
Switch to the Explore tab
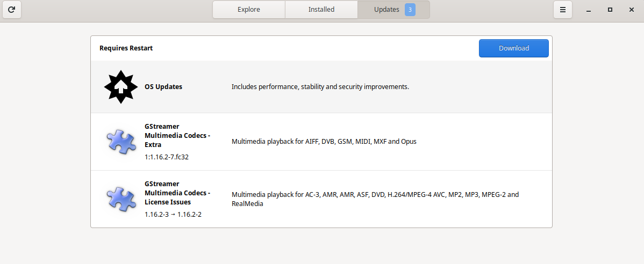point(249,10)
